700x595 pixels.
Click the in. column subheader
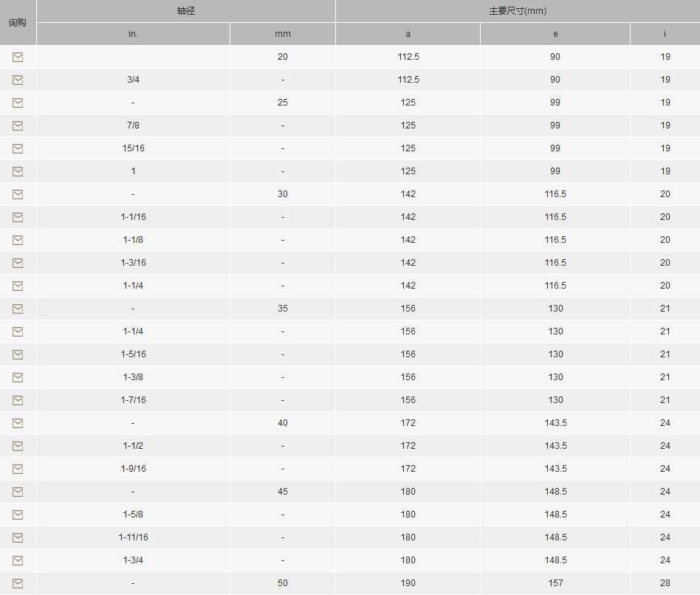coord(133,34)
